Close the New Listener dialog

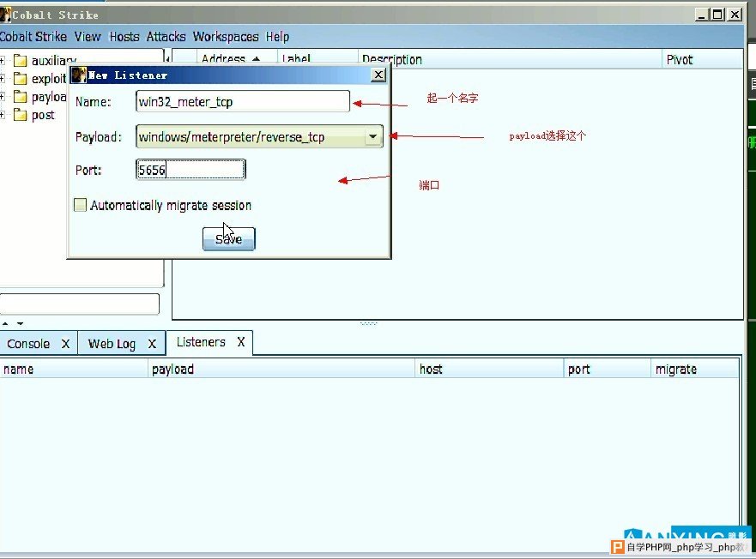378,75
